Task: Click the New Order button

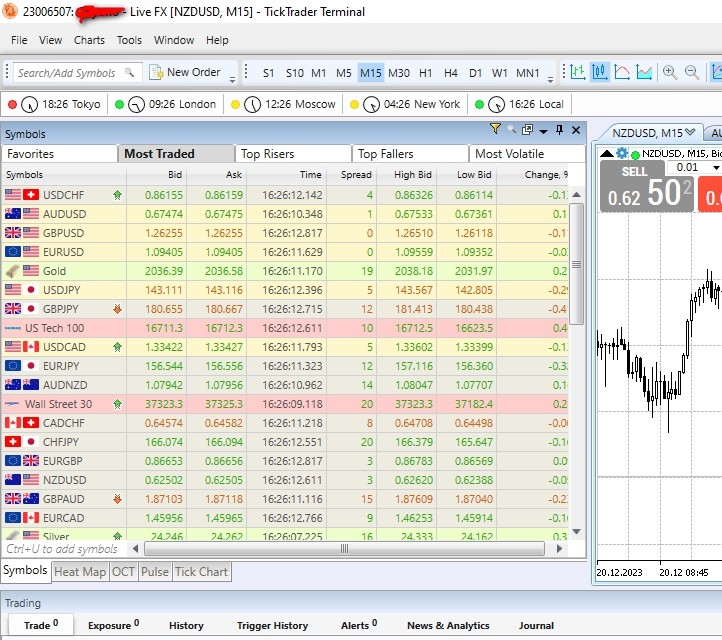Action: point(185,72)
